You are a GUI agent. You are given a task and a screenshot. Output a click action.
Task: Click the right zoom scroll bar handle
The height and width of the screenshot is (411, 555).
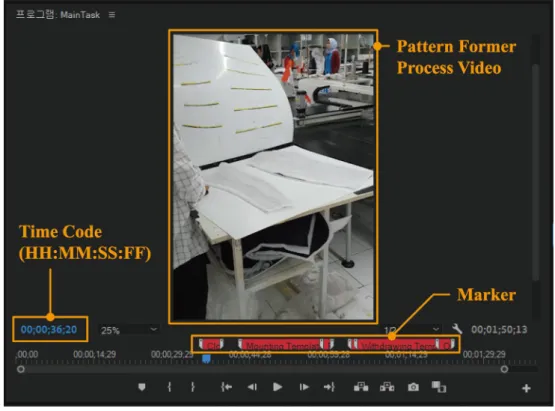504,369
